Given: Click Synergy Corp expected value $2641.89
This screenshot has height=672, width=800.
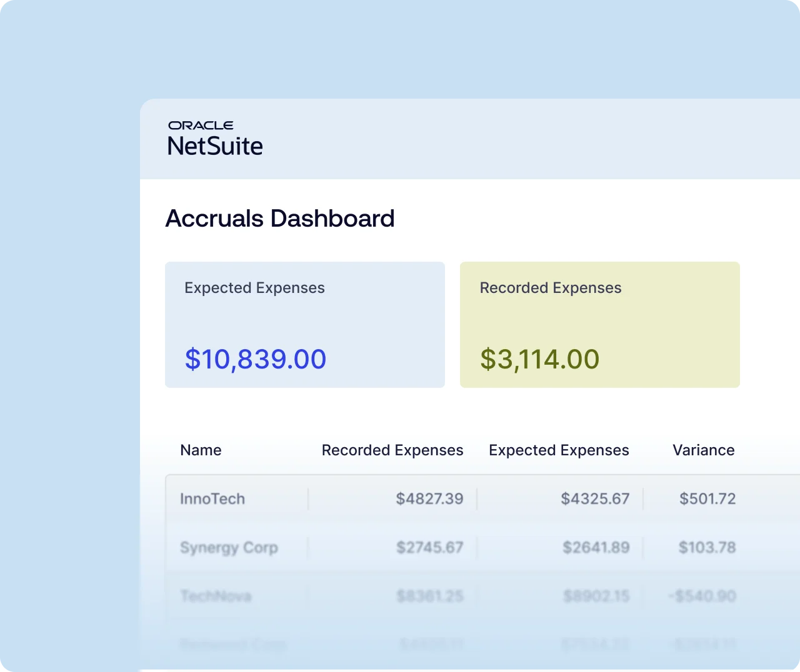Looking at the screenshot, I should [596, 548].
